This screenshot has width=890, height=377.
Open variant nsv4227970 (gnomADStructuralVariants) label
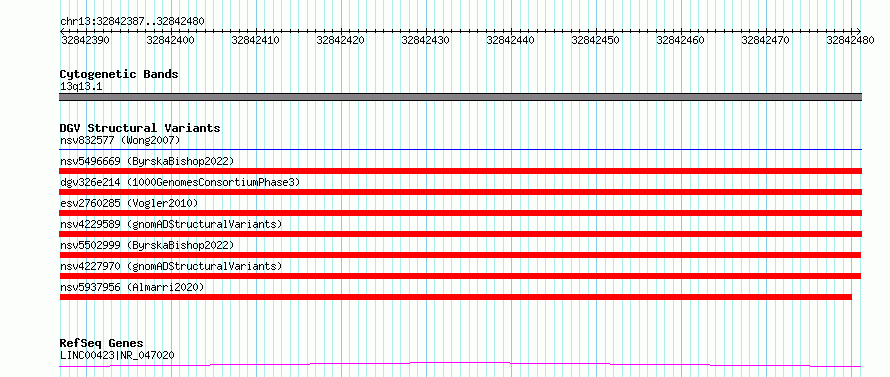coord(171,266)
